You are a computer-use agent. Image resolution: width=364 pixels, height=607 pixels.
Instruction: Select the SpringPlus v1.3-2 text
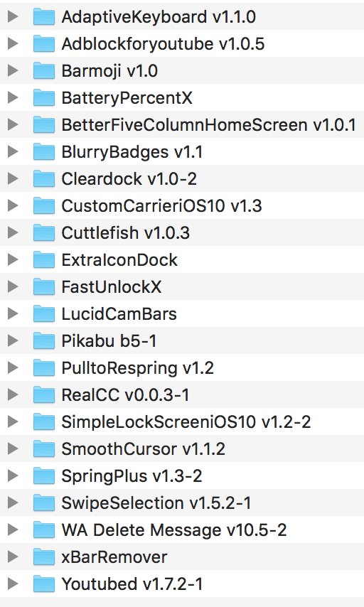click(132, 476)
